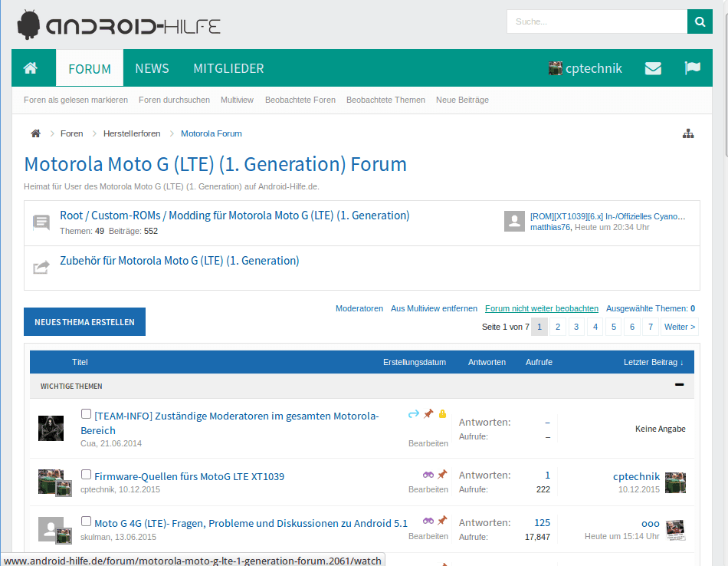Open latest post [ROM][XT1039][6.x] link

(x=608, y=216)
